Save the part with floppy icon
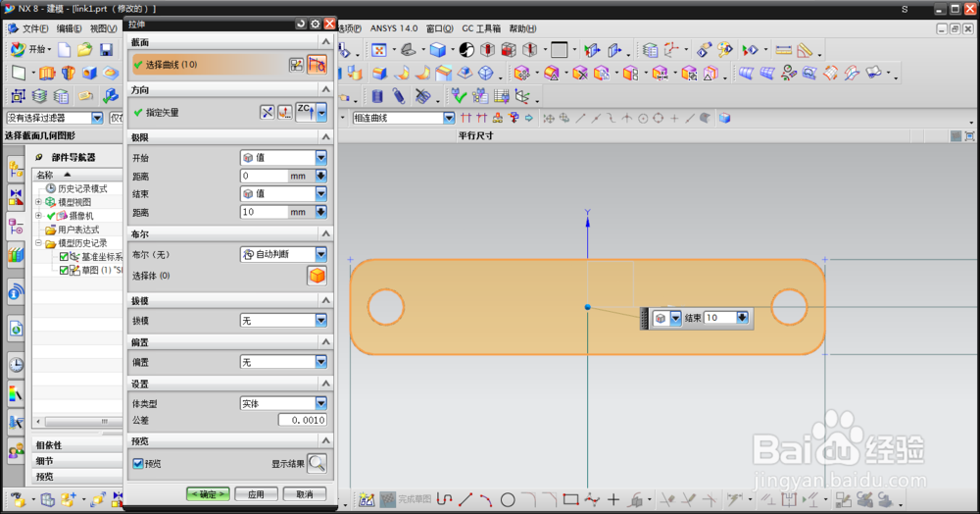980x514 pixels. 106,49
